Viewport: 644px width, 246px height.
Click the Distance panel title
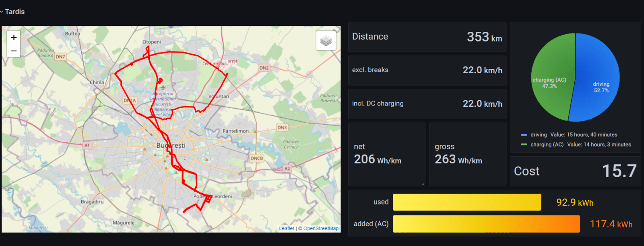[x=370, y=37]
